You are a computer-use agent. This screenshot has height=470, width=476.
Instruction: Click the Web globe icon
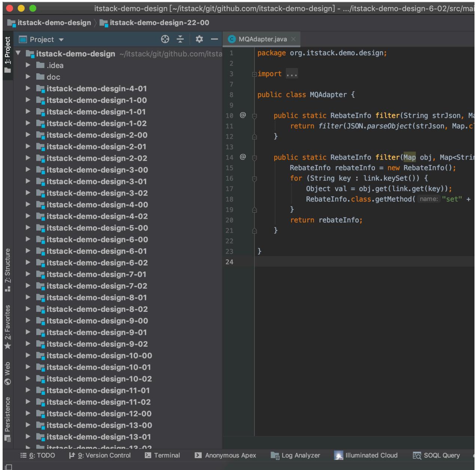pos(7,382)
